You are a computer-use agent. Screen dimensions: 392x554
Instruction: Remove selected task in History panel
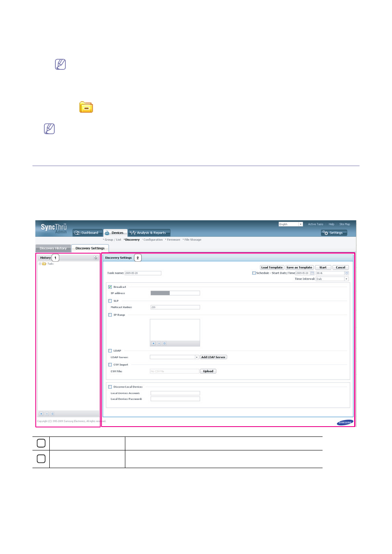[47, 414]
